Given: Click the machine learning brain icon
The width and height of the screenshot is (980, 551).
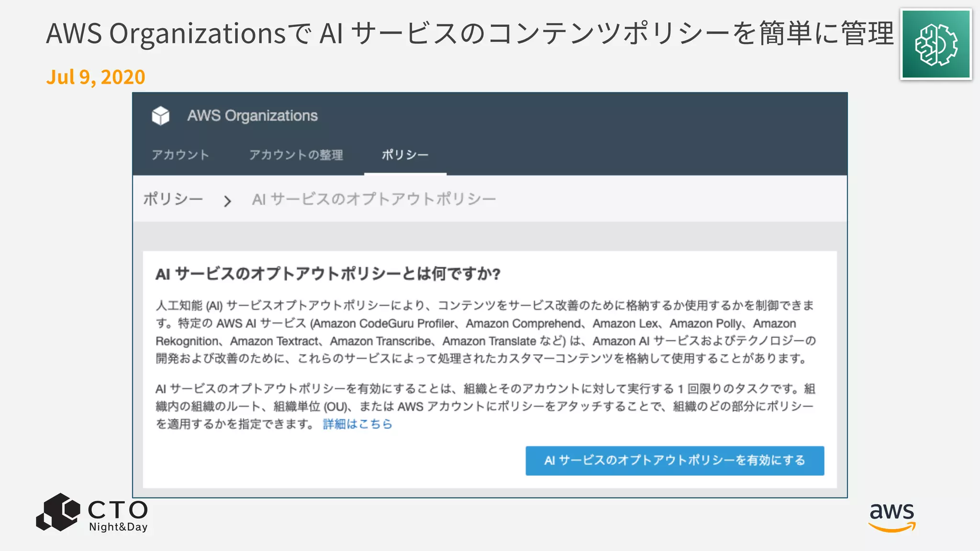Looking at the screenshot, I should pos(936,44).
